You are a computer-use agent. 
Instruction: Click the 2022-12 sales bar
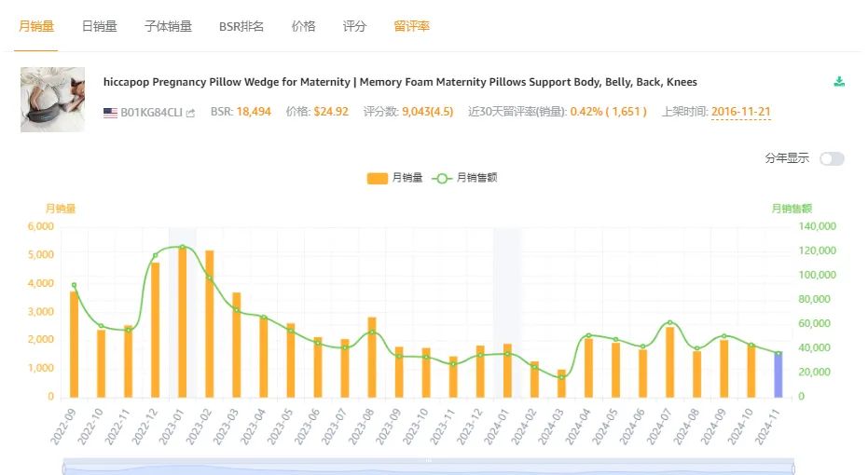click(155, 330)
